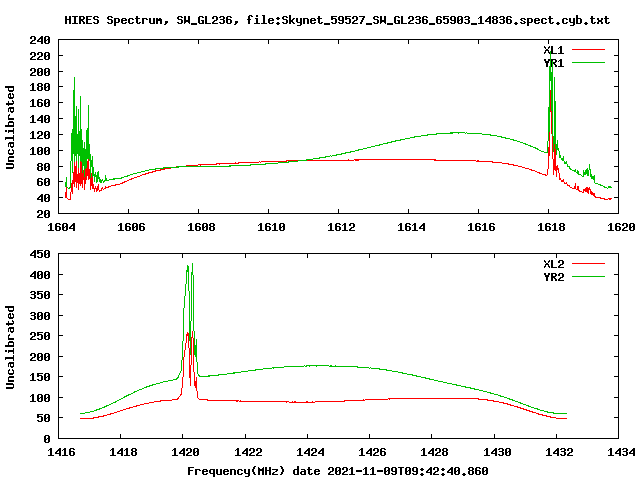Viewport: 640px width, 480px height.
Task: Click the 1614 x-axis tick label
Action: click(411, 227)
